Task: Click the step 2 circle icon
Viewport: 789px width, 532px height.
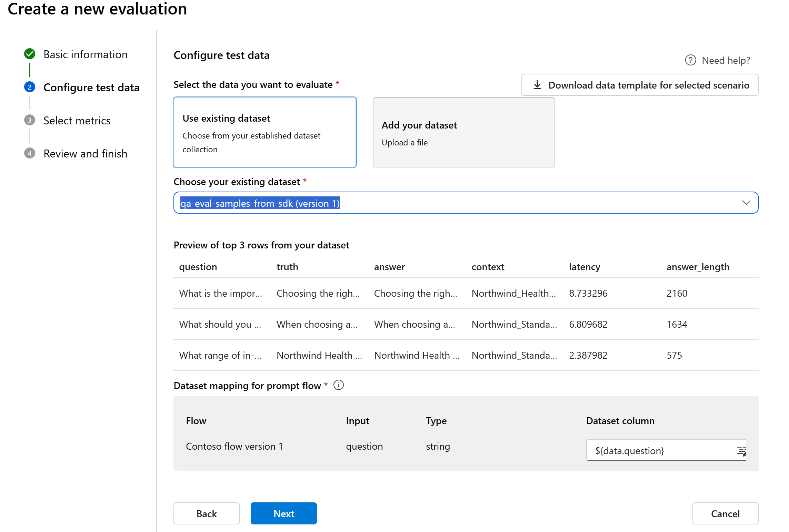Action: [30, 87]
